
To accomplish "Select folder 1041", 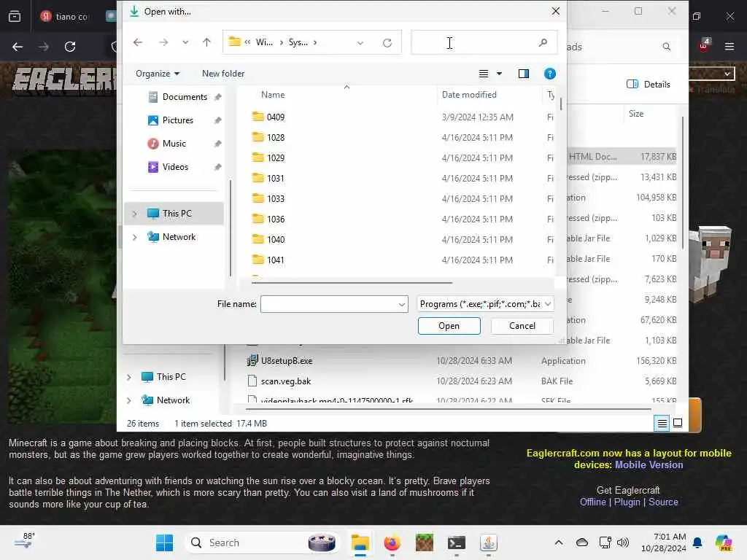I will [275, 260].
